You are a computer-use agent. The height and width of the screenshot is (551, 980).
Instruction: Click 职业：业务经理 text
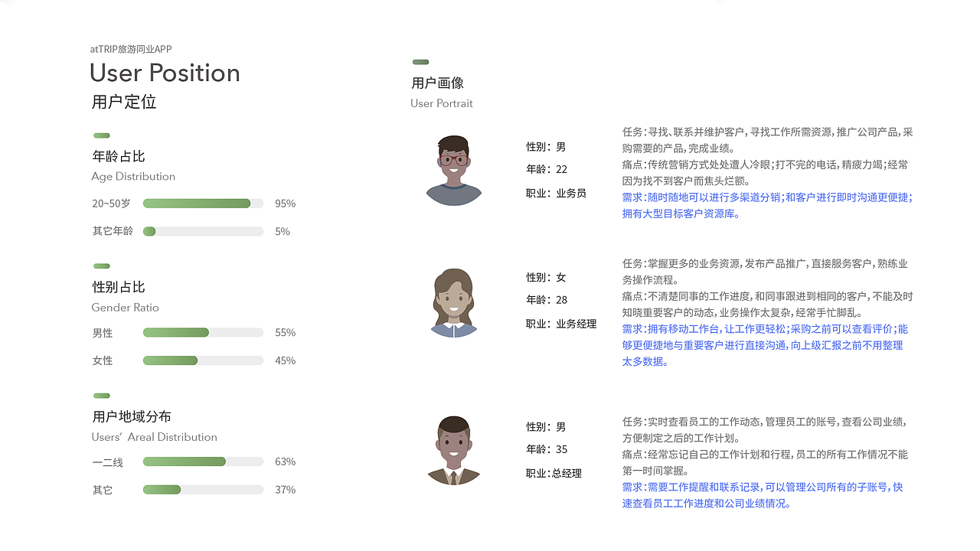(x=561, y=324)
